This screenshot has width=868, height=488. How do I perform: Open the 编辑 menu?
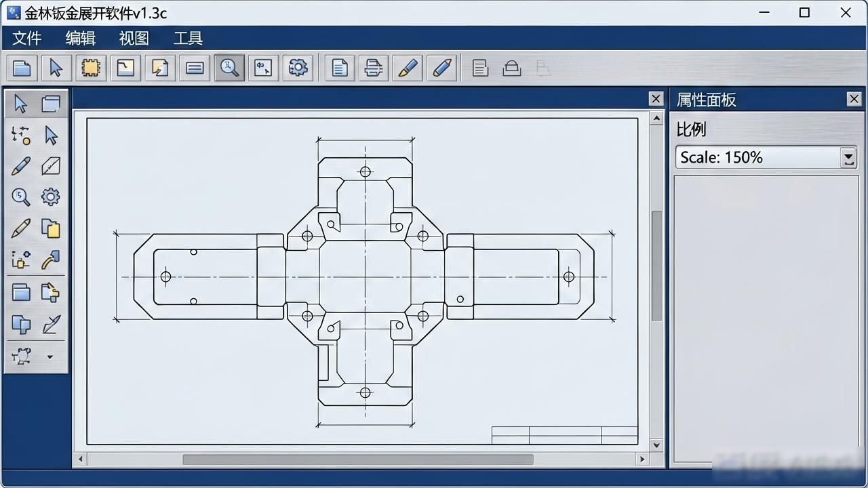tap(81, 38)
